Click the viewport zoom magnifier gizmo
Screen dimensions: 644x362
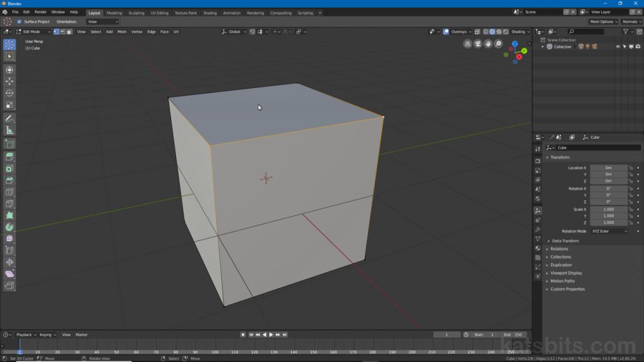(x=499, y=43)
